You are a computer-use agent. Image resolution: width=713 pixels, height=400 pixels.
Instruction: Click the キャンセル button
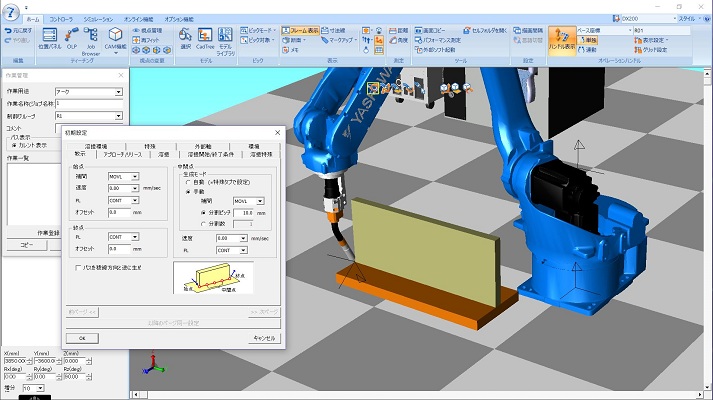[264, 338]
